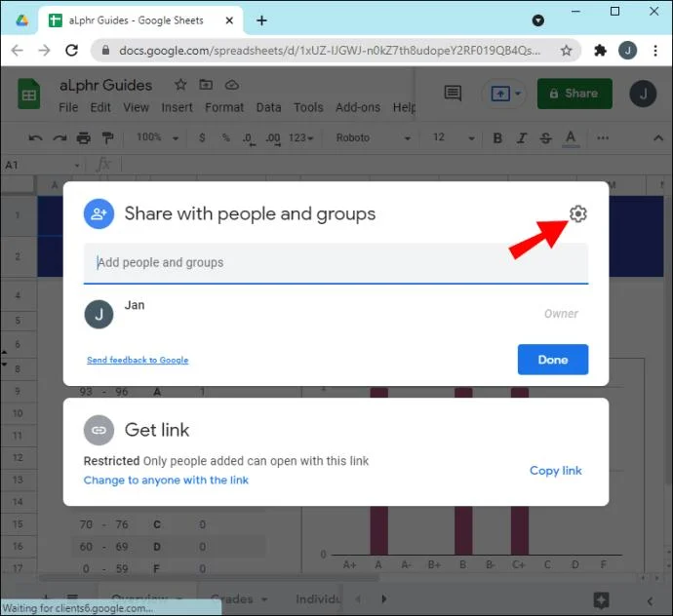The image size is (673, 616).
Task: Select the Paint format tool
Action: 107,138
